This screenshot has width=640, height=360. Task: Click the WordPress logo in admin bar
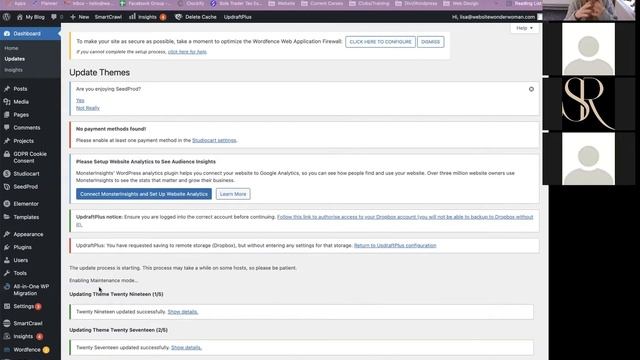[7, 17]
